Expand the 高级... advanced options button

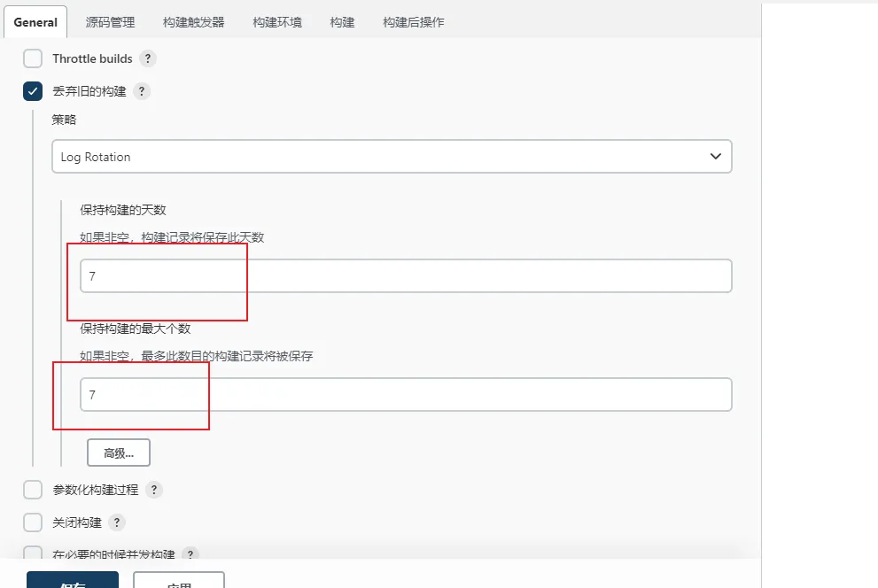pyautogui.click(x=119, y=453)
